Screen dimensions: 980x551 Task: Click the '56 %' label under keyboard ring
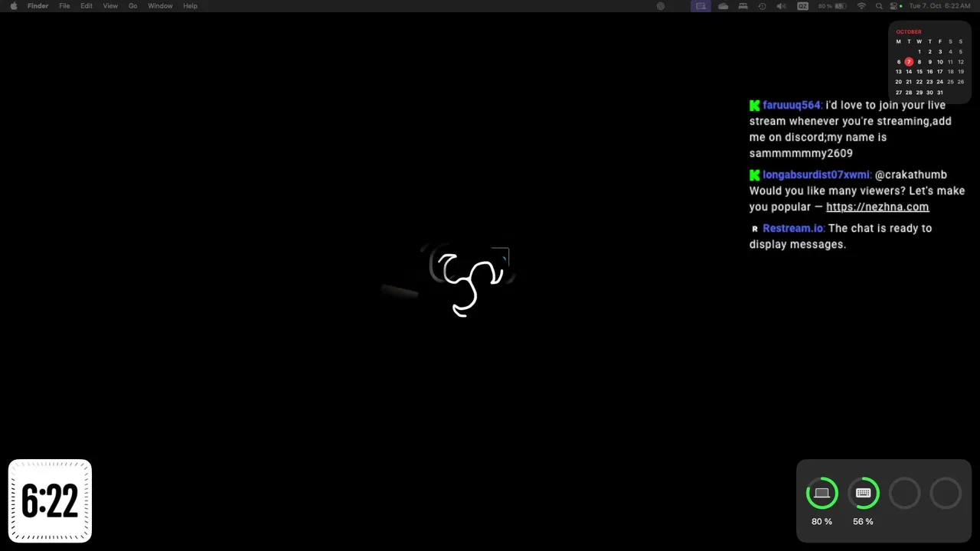(x=863, y=521)
